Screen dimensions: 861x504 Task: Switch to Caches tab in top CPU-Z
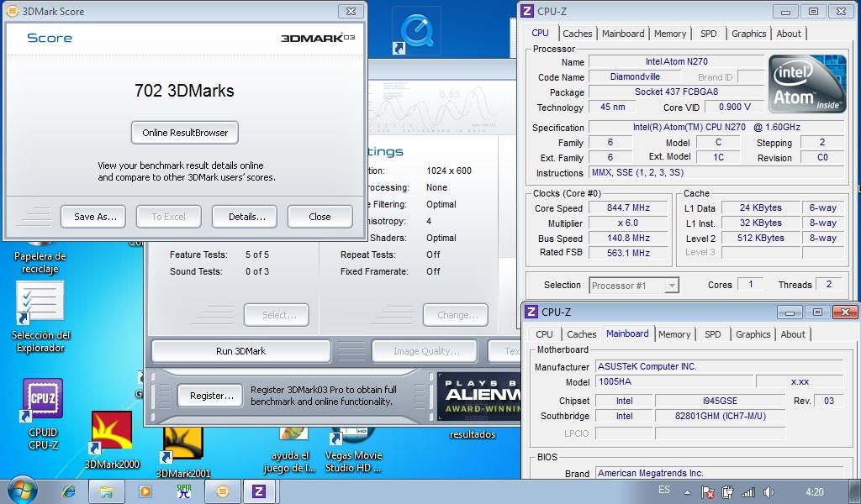click(x=577, y=34)
